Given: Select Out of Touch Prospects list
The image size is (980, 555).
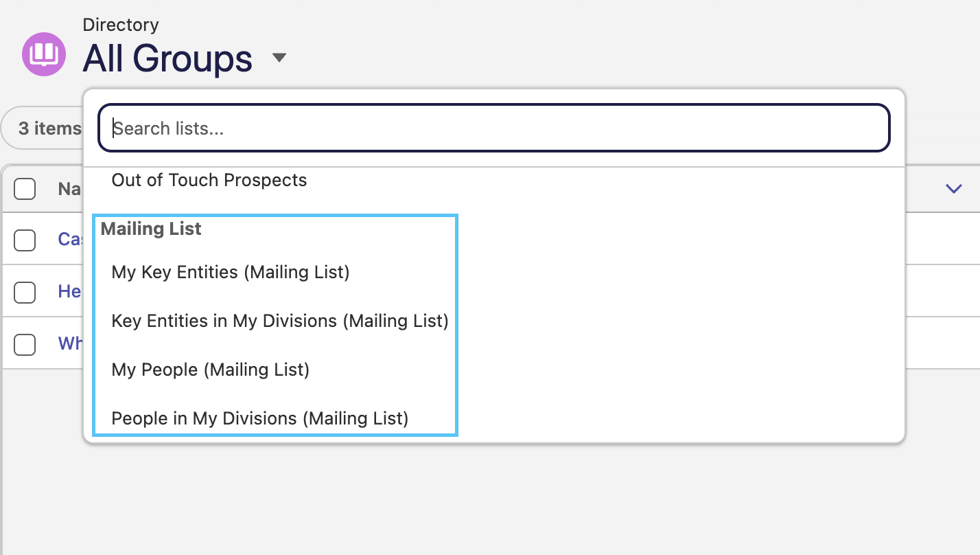Looking at the screenshot, I should point(209,180).
